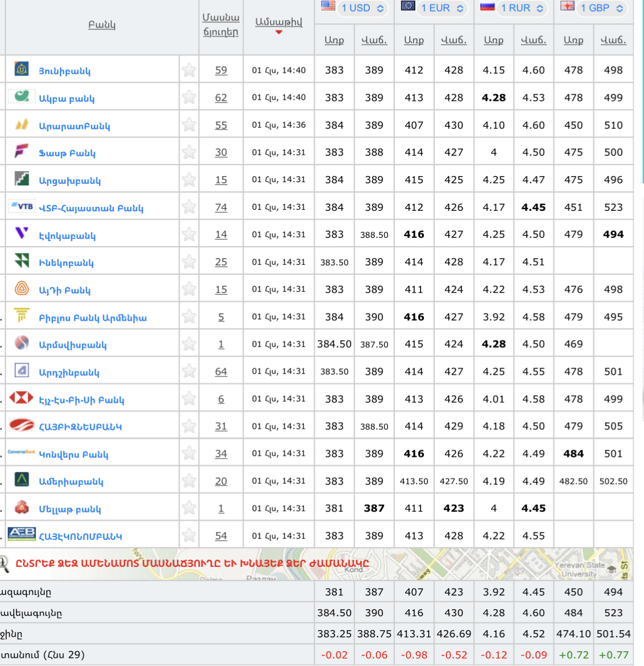This screenshot has height=666, width=644.
Task: Open Արդշինբանկ bank link
Action: [69, 373]
